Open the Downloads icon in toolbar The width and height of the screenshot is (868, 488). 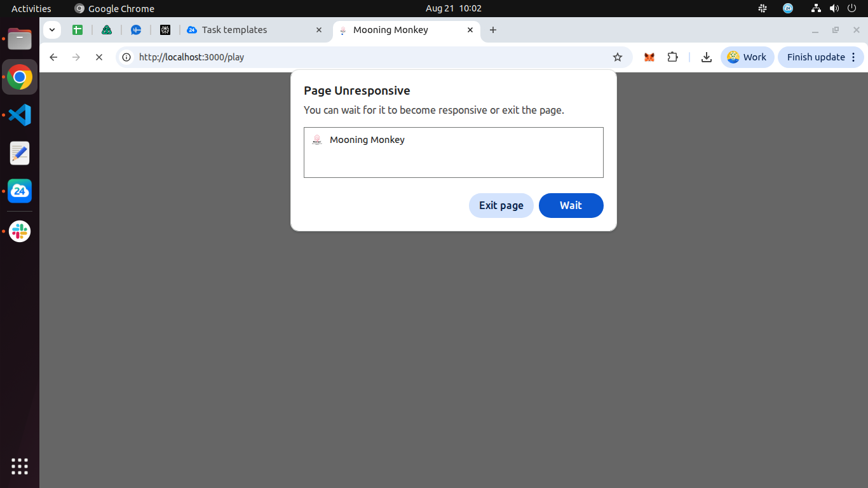[x=706, y=57]
